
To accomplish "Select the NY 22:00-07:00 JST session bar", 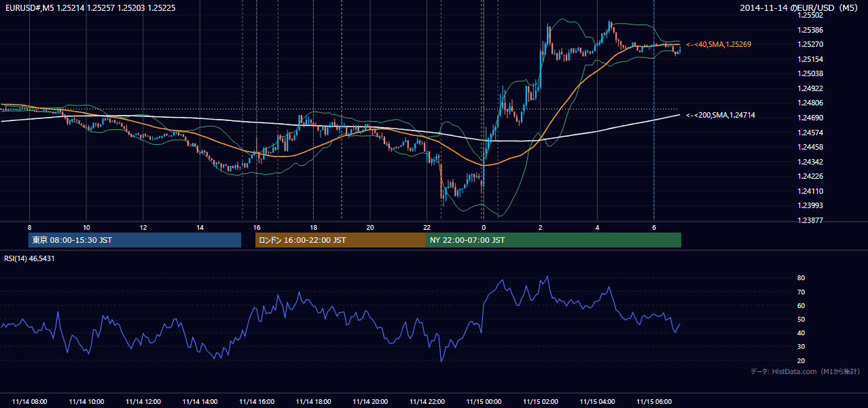I will click(554, 240).
